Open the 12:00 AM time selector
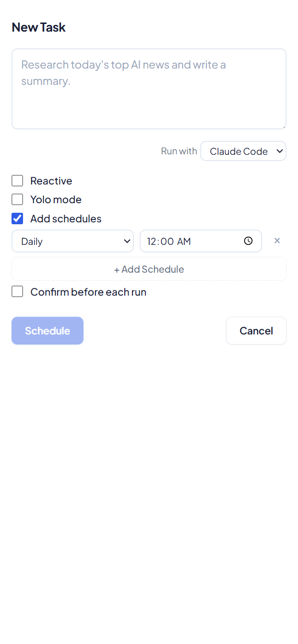 (x=201, y=241)
